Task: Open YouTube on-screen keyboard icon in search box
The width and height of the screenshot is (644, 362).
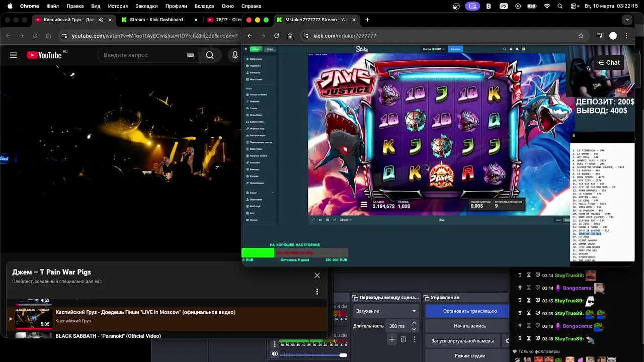Action: click(190, 55)
